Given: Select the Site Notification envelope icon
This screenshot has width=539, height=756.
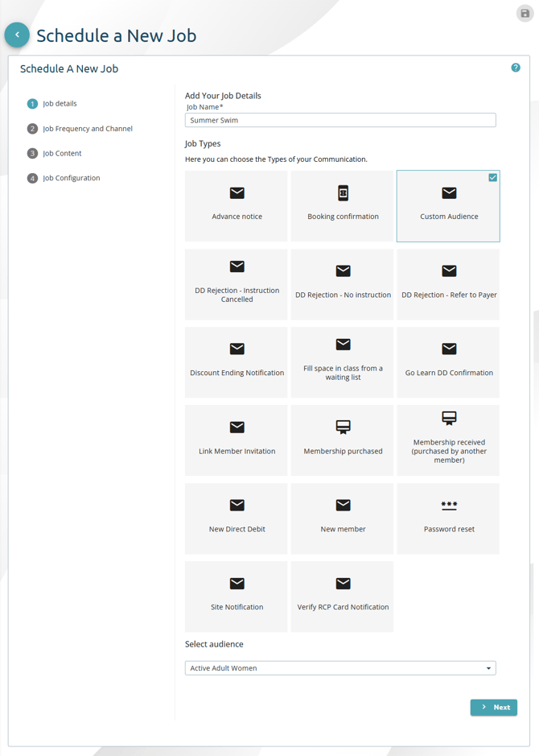Looking at the screenshot, I should 237,584.
